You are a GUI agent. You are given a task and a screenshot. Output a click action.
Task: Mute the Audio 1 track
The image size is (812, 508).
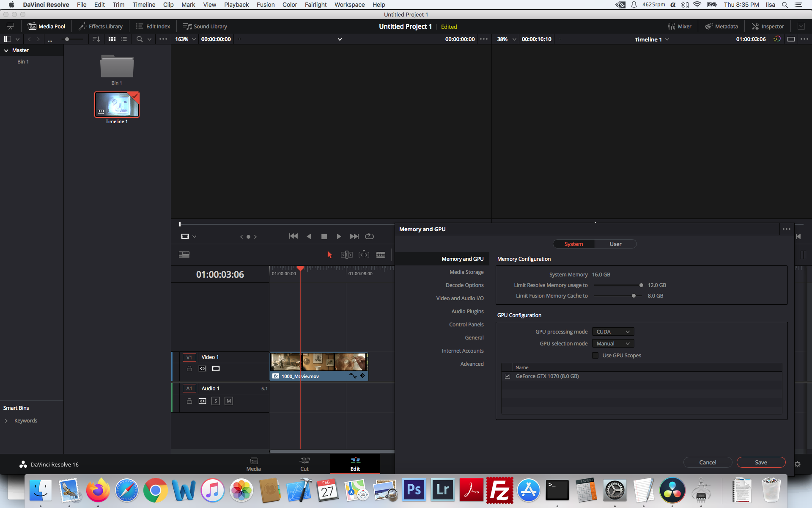[x=229, y=401]
